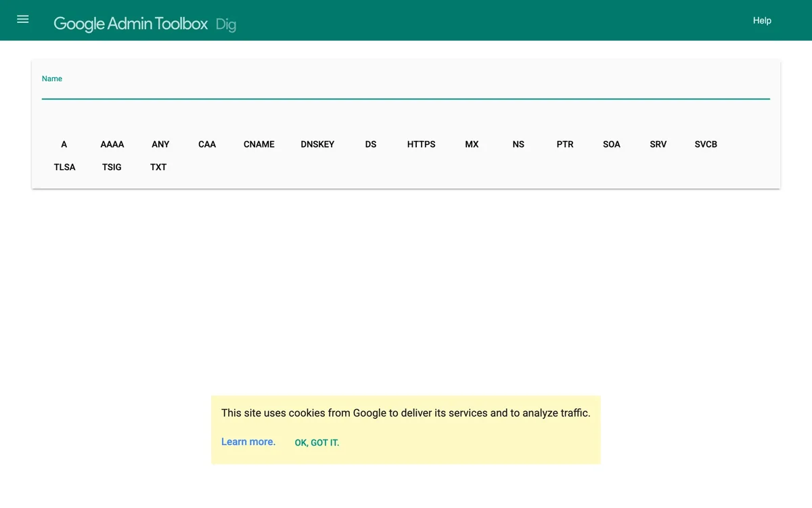Pick the CAA record type
This screenshot has width=812, height=508.
click(x=207, y=144)
